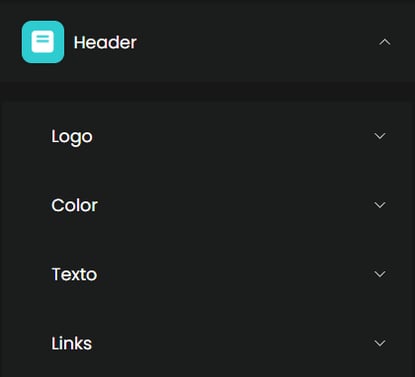Open the Texto settings label

(74, 274)
